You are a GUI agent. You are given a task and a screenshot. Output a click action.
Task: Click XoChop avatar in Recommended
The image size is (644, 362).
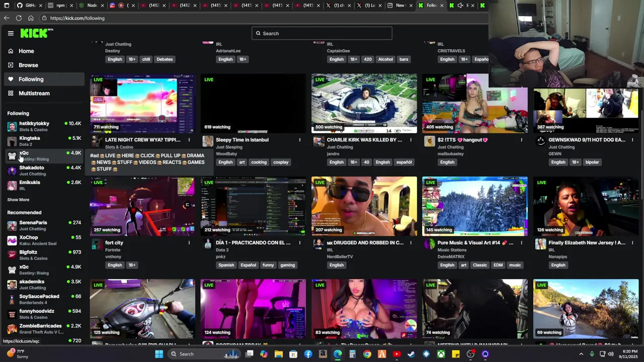12,240
